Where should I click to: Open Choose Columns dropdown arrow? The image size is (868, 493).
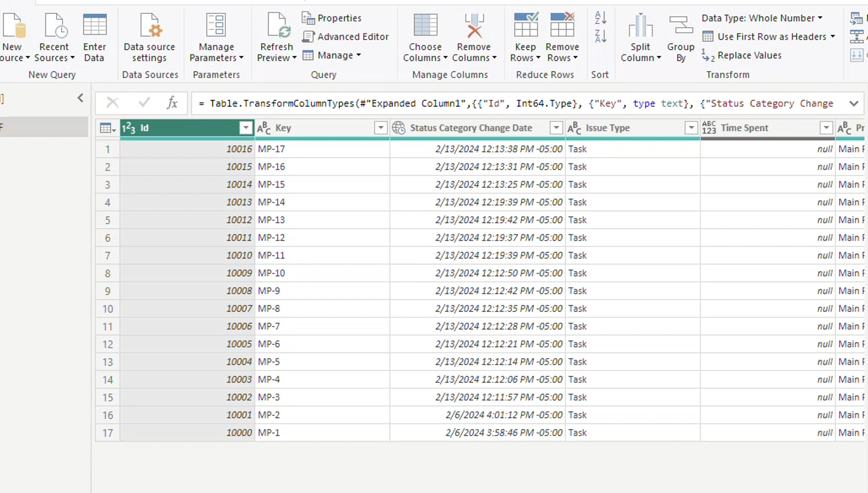[x=445, y=58]
